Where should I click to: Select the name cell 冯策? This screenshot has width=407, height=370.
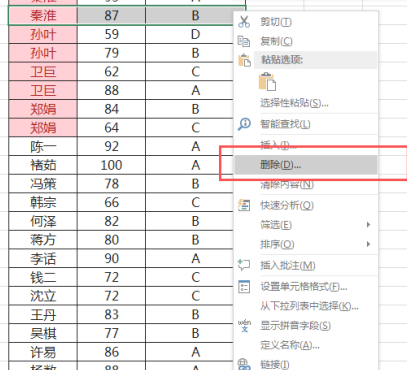(43, 183)
